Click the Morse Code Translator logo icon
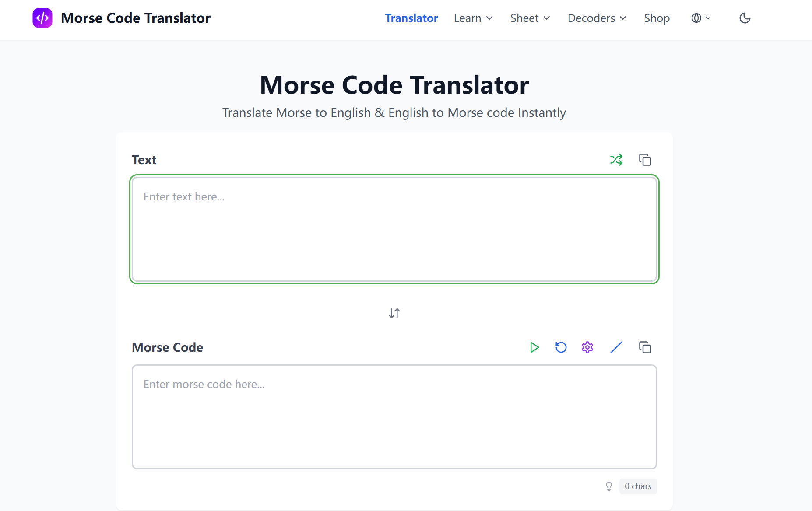 tap(42, 18)
